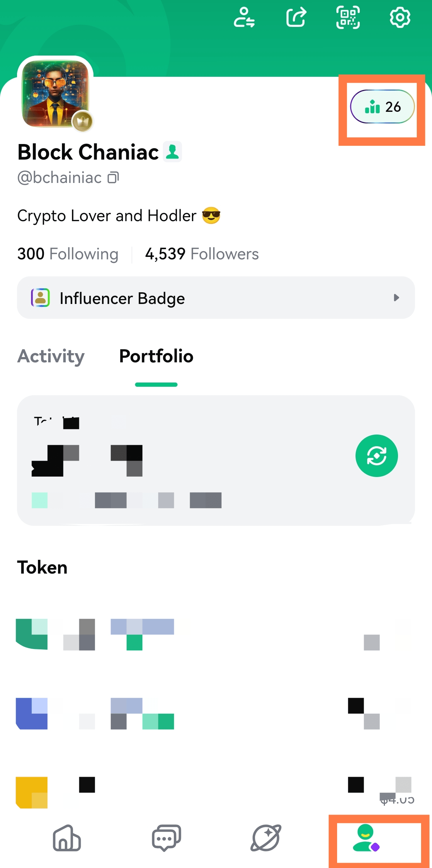Image resolution: width=432 pixels, height=868 pixels.
Task: Switch to the Activity tab
Action: tap(51, 356)
